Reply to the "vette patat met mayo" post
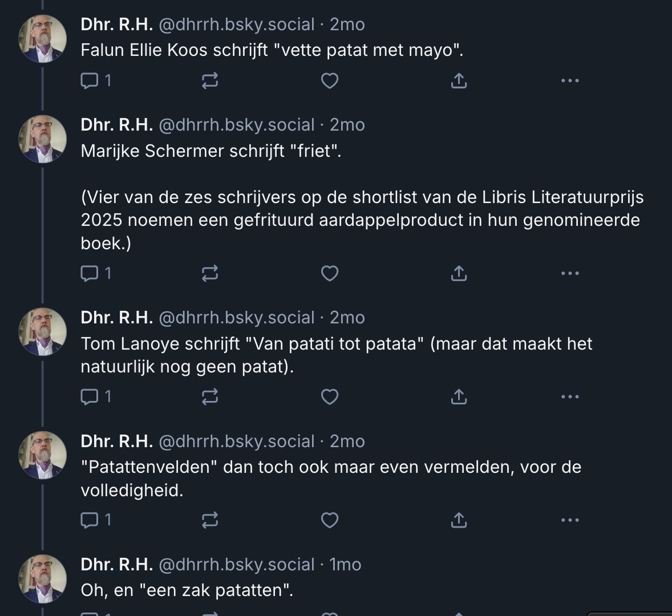The height and width of the screenshot is (616, 672). coord(89,81)
